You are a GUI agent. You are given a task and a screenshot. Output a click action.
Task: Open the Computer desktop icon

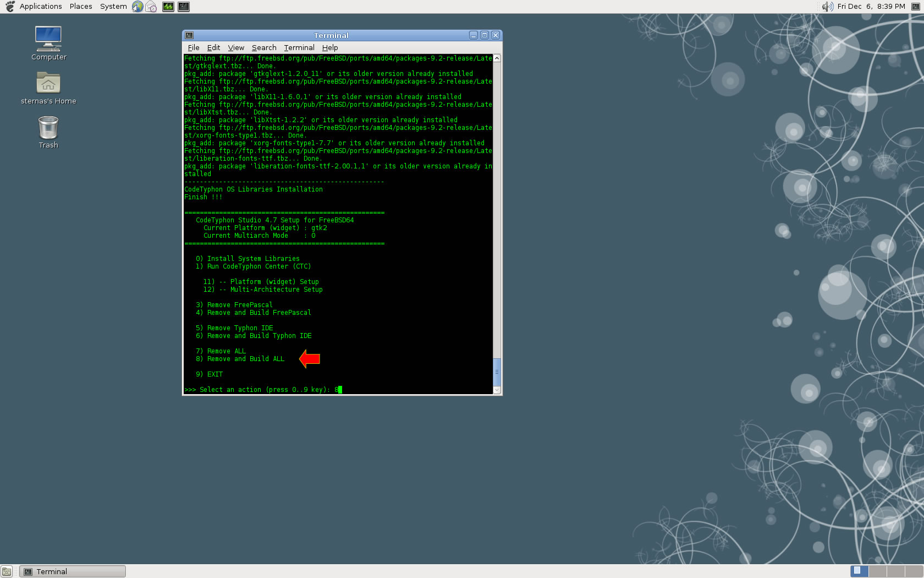(x=48, y=43)
